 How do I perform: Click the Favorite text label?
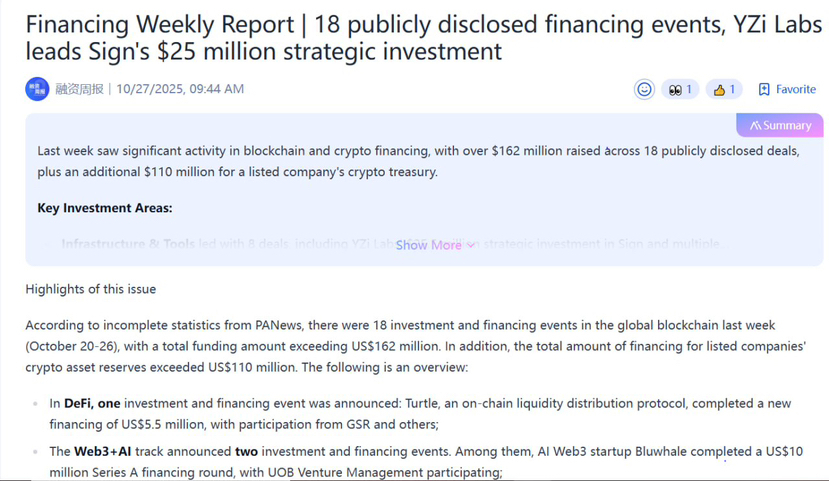[796, 89]
